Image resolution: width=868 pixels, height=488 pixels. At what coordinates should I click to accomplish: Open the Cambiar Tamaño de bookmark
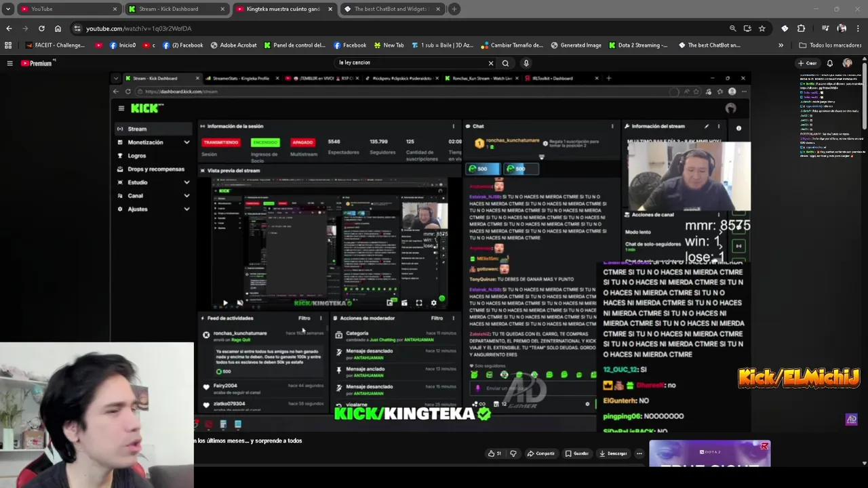[512, 45]
